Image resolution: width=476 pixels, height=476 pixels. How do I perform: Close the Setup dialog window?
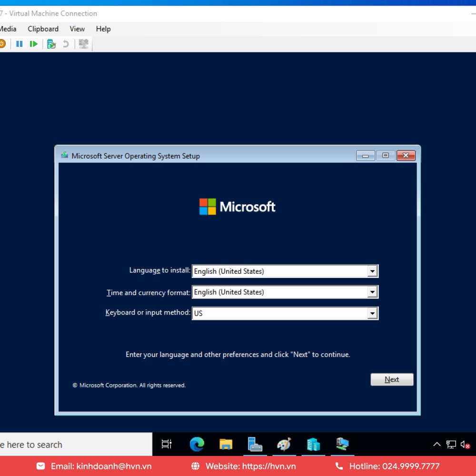pos(406,156)
